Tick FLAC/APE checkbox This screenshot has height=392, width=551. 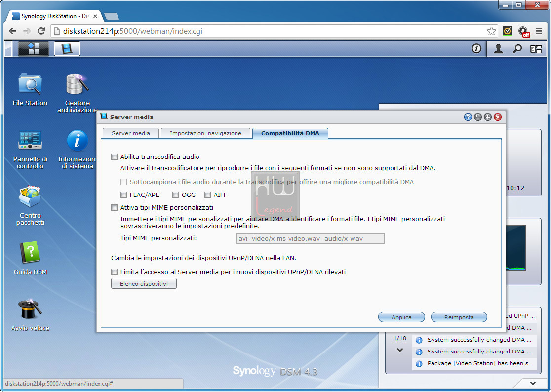(x=124, y=195)
